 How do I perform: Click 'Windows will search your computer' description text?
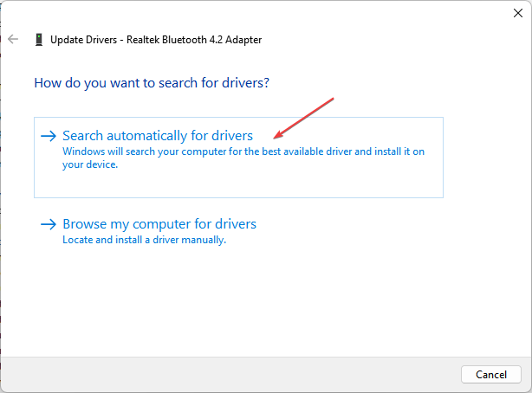click(x=243, y=158)
